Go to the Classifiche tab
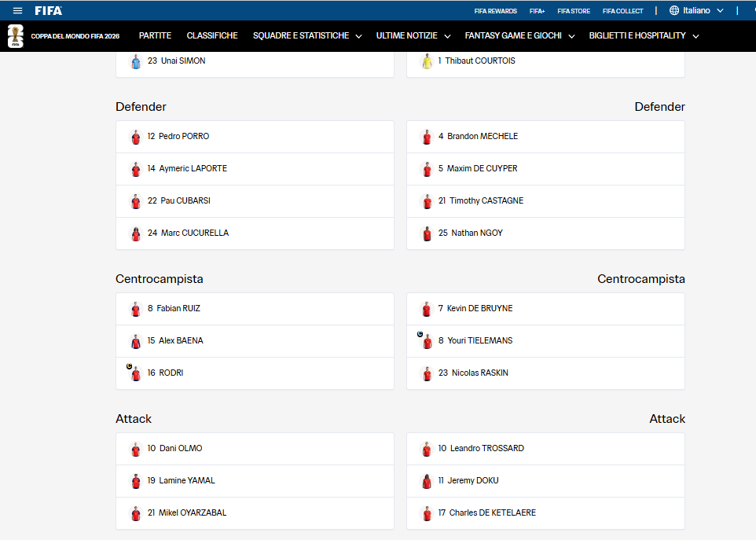Image resolution: width=756 pixels, height=540 pixels. click(212, 35)
